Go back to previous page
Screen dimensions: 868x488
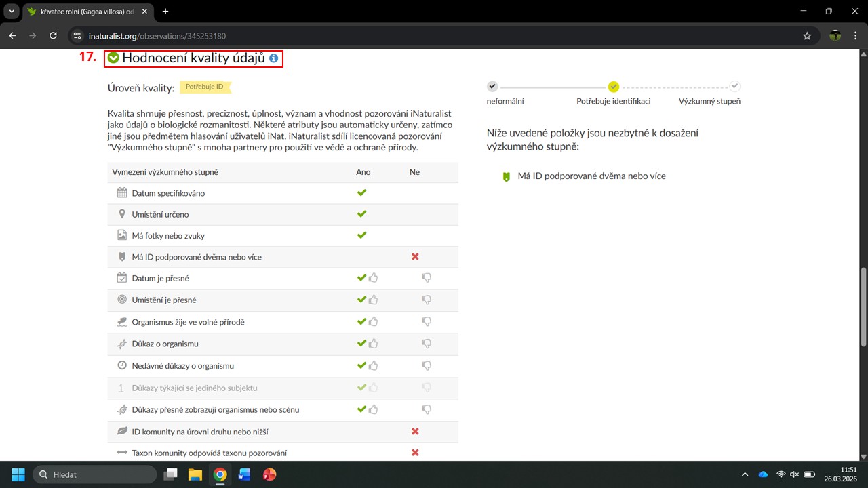(x=12, y=36)
